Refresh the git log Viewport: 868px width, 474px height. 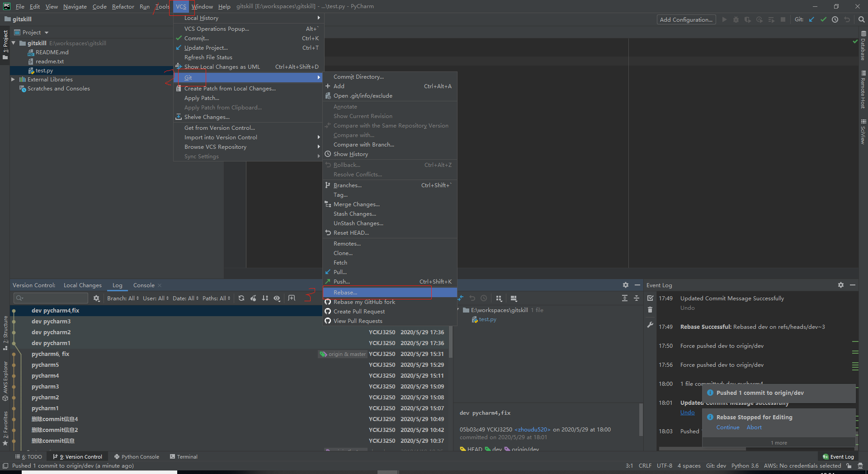pos(241,298)
